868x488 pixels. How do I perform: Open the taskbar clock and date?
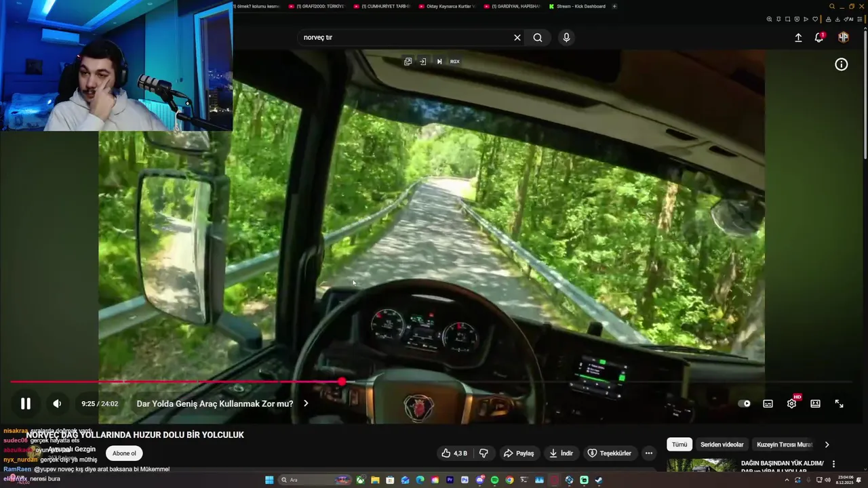click(845, 480)
